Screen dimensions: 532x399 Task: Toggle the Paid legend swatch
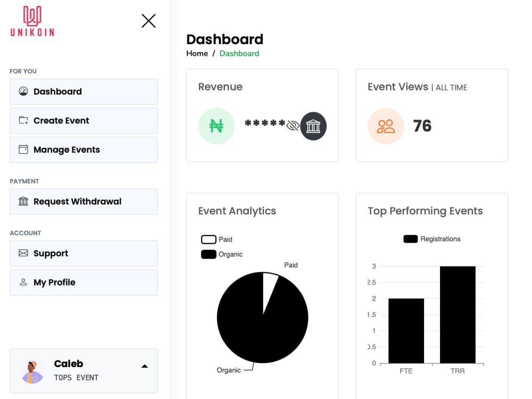(x=209, y=239)
